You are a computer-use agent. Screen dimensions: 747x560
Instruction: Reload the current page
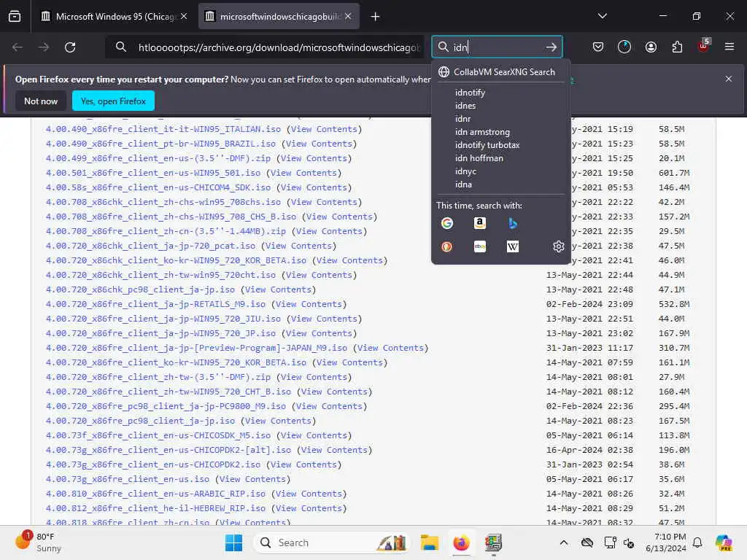pyautogui.click(x=70, y=47)
